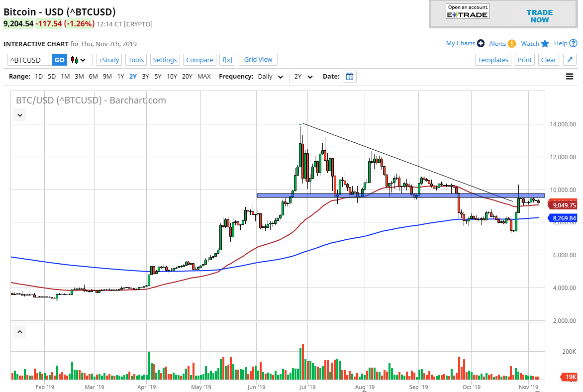Switch range to 1M
The width and height of the screenshot is (583, 392).
tap(66, 76)
